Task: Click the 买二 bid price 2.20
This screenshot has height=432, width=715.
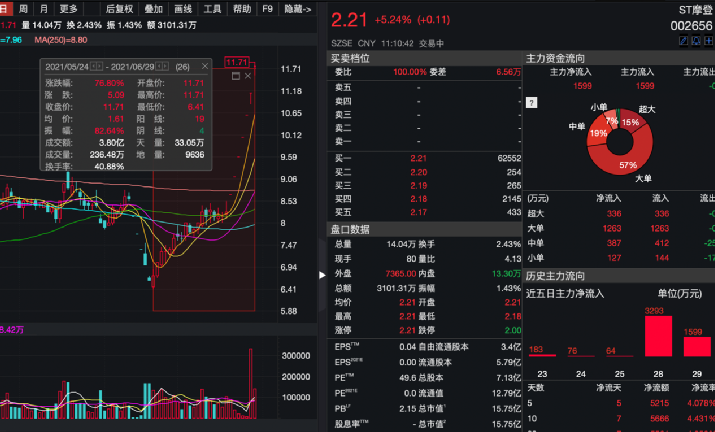Action: coord(419,172)
